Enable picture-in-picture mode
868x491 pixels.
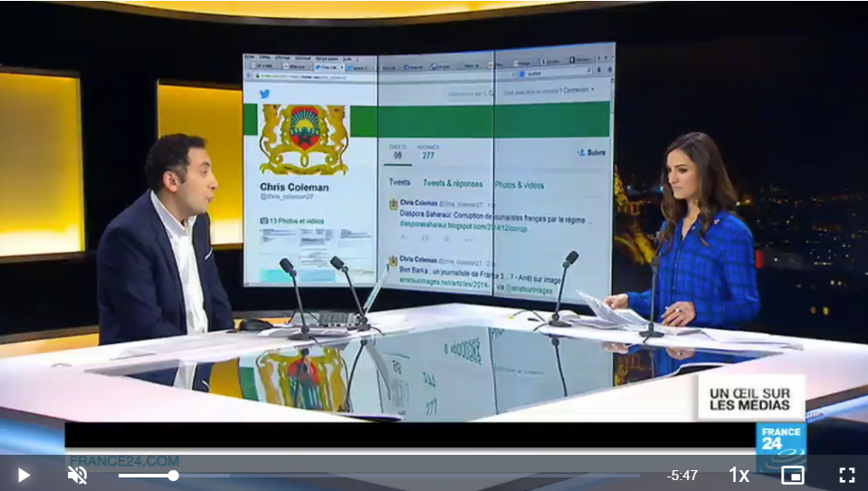tap(793, 475)
